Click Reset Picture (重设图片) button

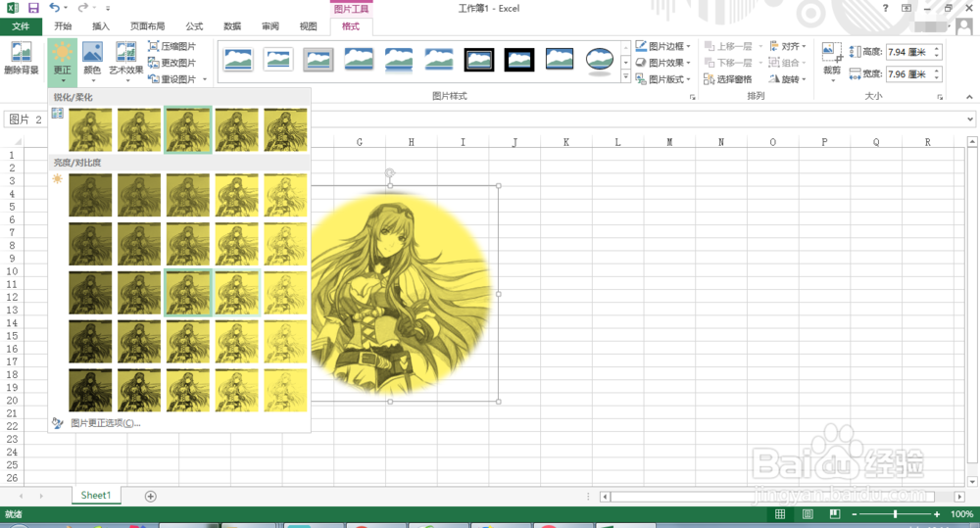coord(171,79)
